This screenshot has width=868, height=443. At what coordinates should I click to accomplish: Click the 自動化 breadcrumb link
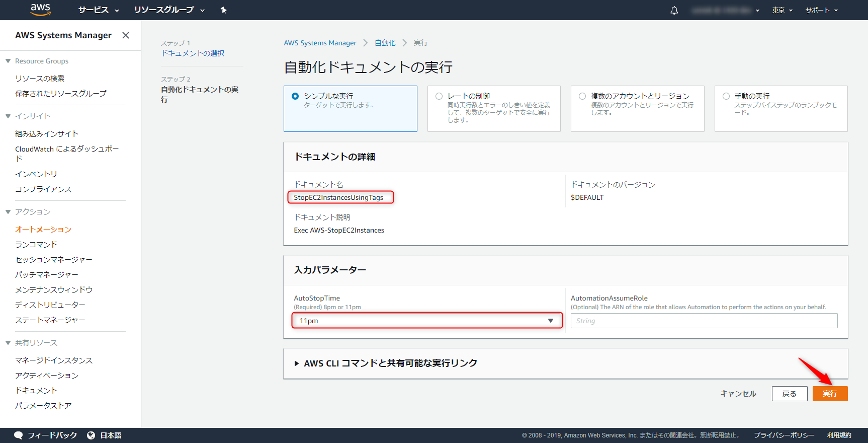point(385,43)
